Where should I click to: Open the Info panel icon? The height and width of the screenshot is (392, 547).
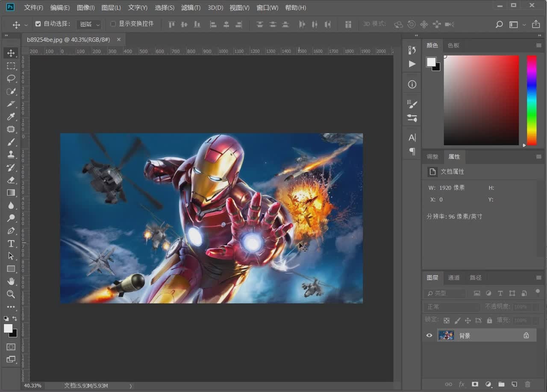tap(412, 85)
